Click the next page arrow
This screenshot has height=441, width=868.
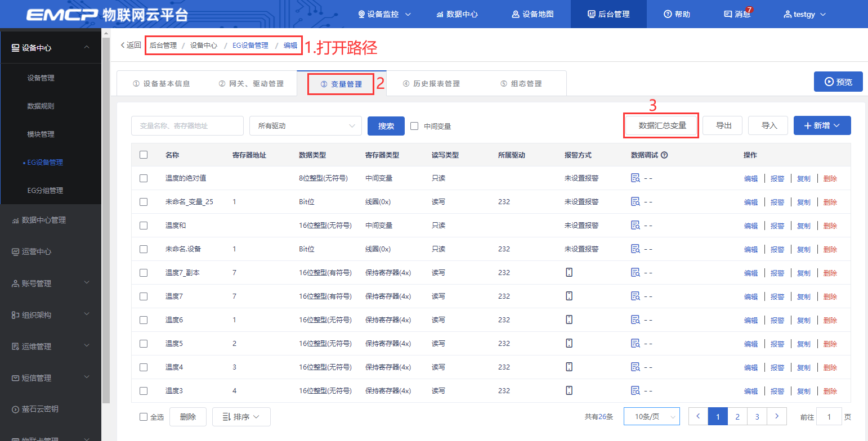777,417
